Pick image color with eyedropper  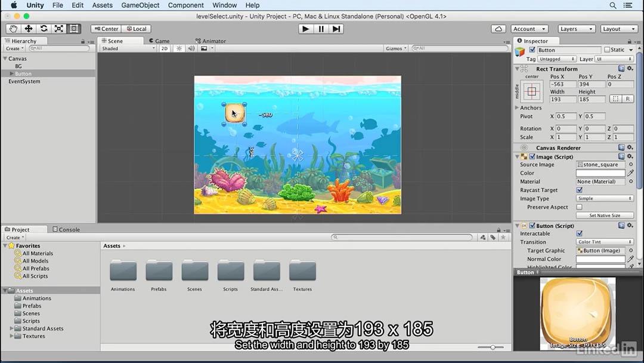(x=630, y=173)
